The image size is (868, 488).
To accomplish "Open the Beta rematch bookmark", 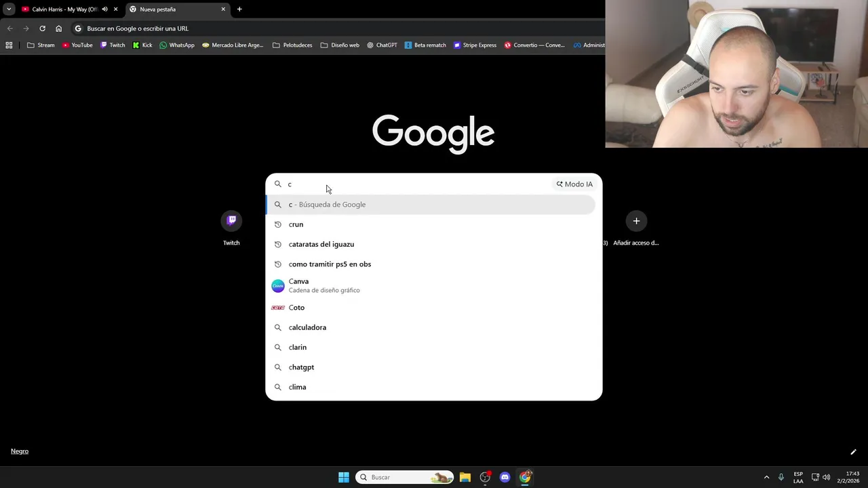I will (425, 45).
